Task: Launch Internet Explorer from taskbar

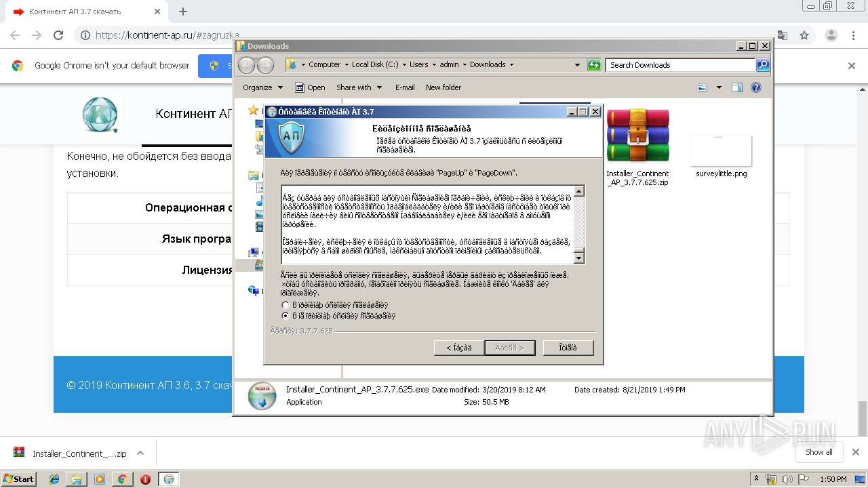Action: [x=54, y=479]
